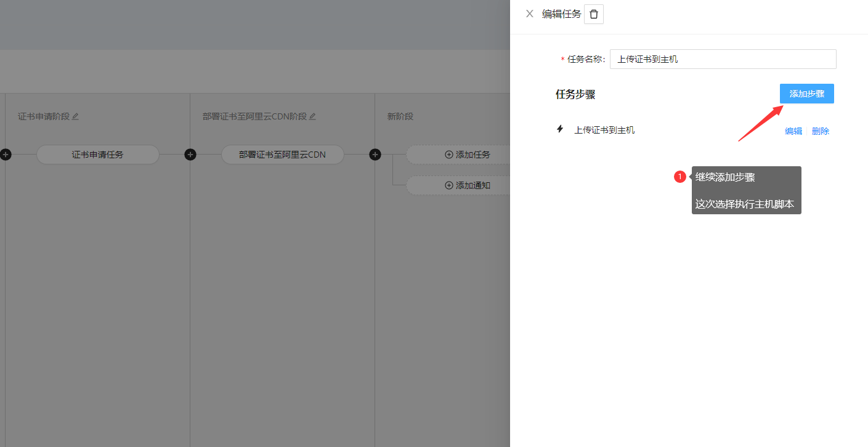Viewport: 868px width, 447px height.
Task: Click 删除 link for the 上传证书到主机 step
Action: coord(821,131)
